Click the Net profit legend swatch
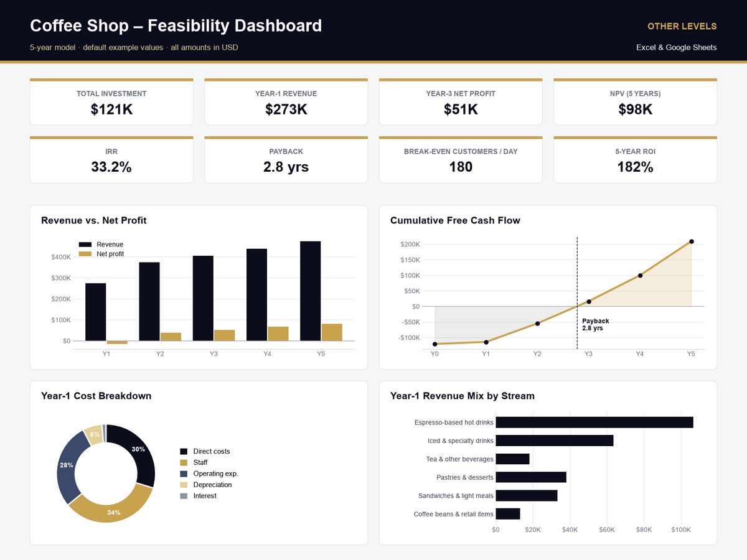The image size is (747, 560). click(85, 254)
